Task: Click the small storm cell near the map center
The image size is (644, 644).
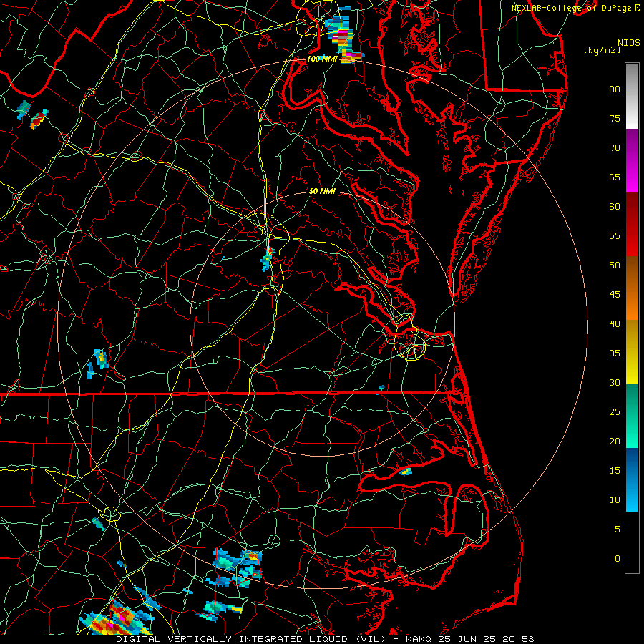Action: click(268, 259)
